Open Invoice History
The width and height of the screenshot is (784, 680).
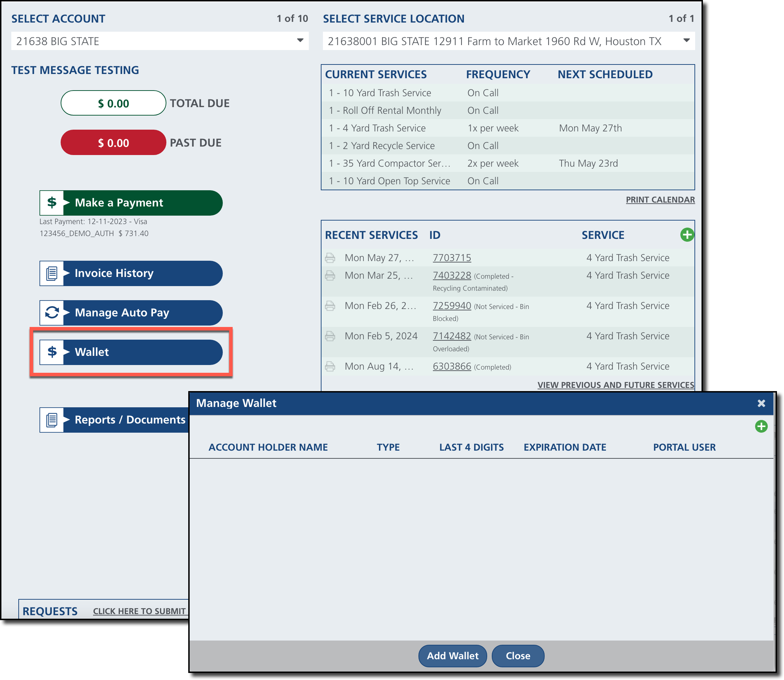tap(131, 273)
